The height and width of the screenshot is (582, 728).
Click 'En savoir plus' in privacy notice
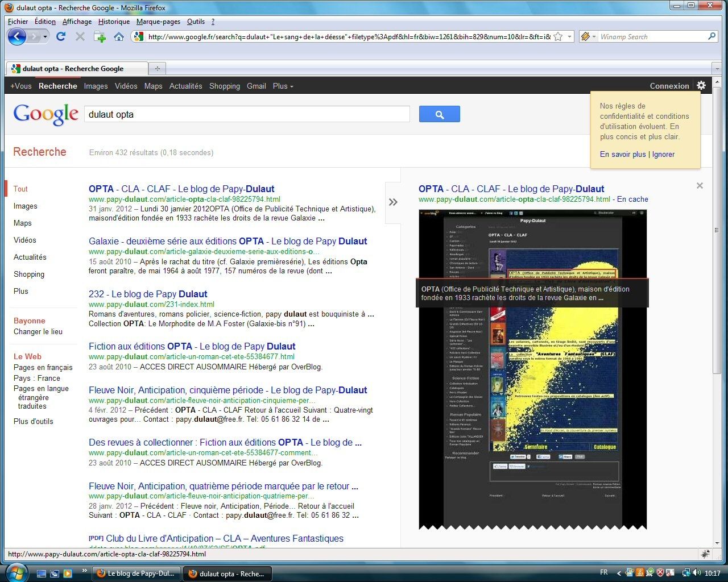623,154
